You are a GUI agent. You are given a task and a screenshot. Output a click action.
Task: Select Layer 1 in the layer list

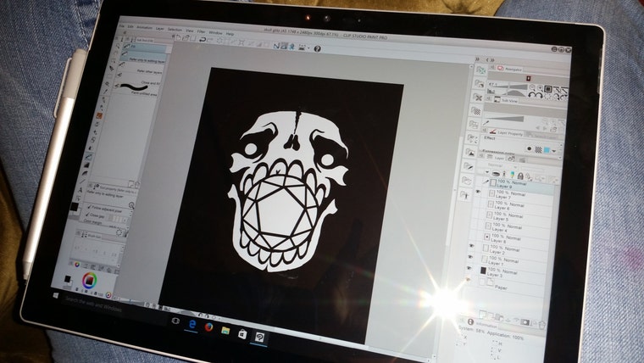[509, 260]
